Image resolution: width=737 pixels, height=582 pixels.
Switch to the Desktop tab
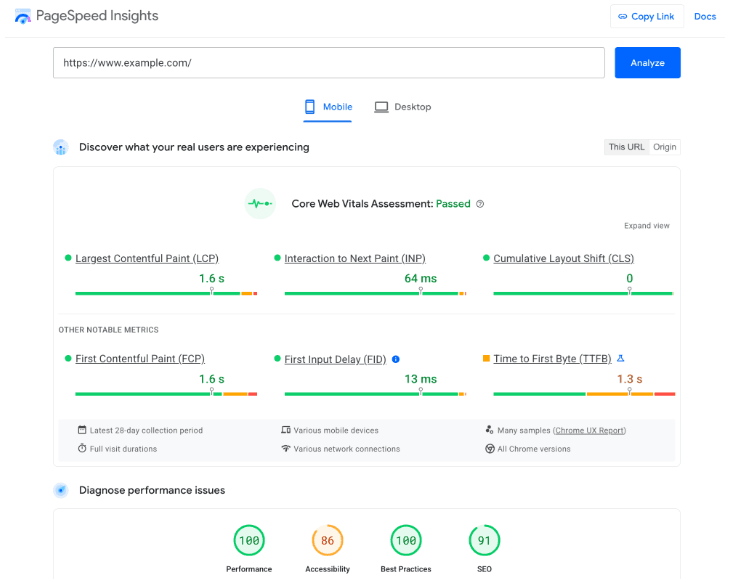[x=402, y=107]
